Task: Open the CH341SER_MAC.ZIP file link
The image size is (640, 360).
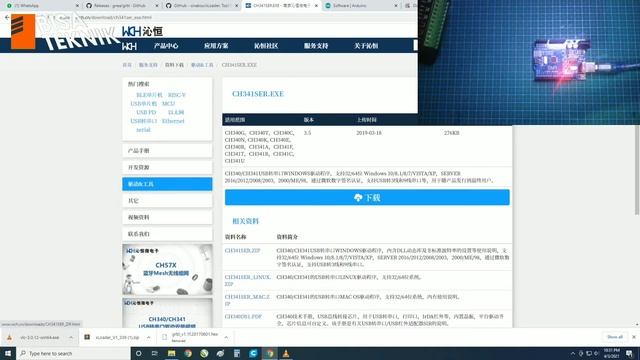Action: [247, 300]
